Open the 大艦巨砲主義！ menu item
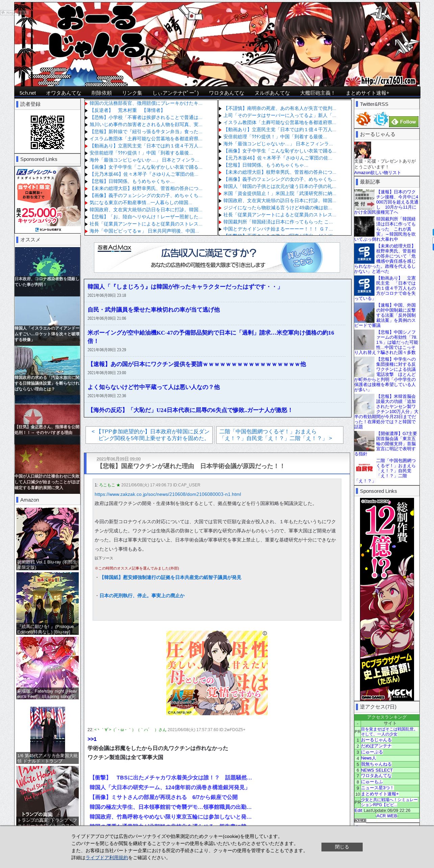Image resolution: width=434 pixels, height=868 pixels. click(x=318, y=93)
